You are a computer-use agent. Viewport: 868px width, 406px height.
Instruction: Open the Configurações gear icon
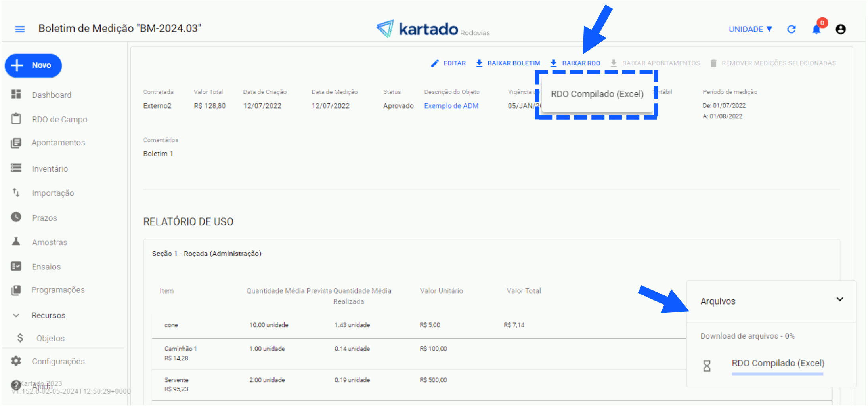click(x=16, y=361)
